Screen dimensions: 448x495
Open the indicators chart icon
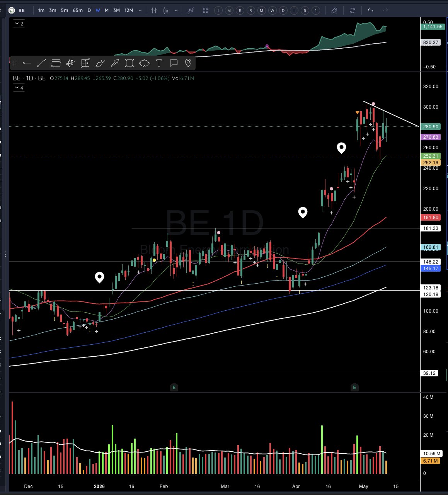(x=191, y=10)
